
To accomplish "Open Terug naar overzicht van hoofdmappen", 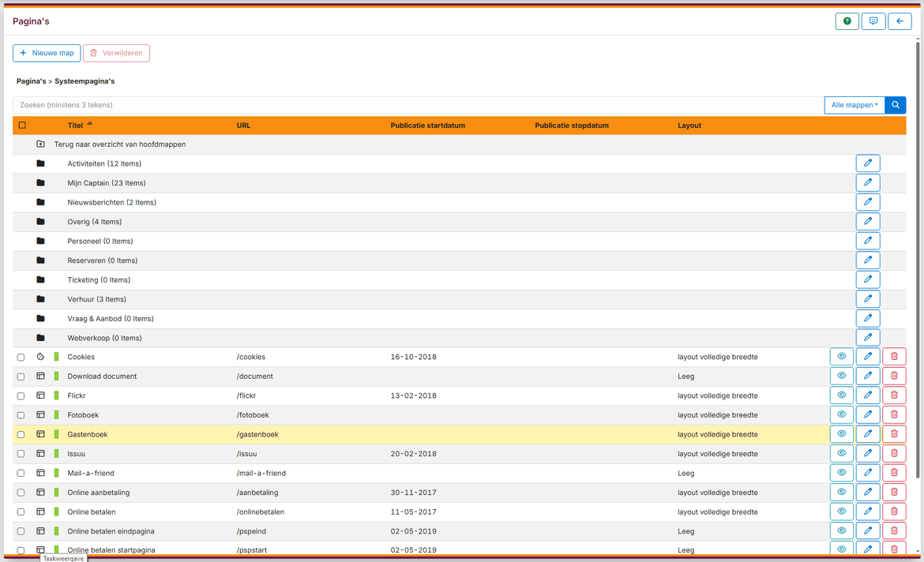I will [119, 144].
